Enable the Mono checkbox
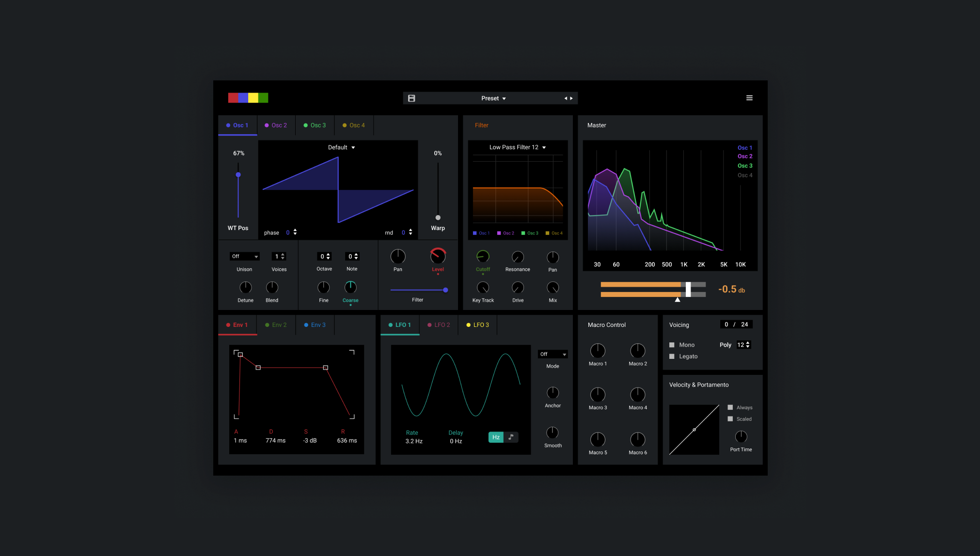This screenshot has width=980, height=556. tap(672, 345)
